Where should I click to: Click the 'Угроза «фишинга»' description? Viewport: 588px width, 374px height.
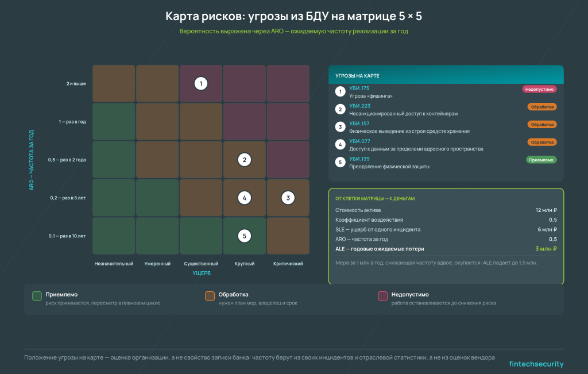pyautogui.click(x=371, y=96)
